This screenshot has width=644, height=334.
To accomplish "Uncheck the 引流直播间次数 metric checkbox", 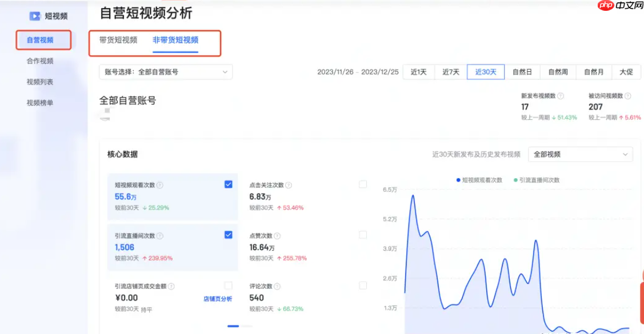I will coord(227,235).
